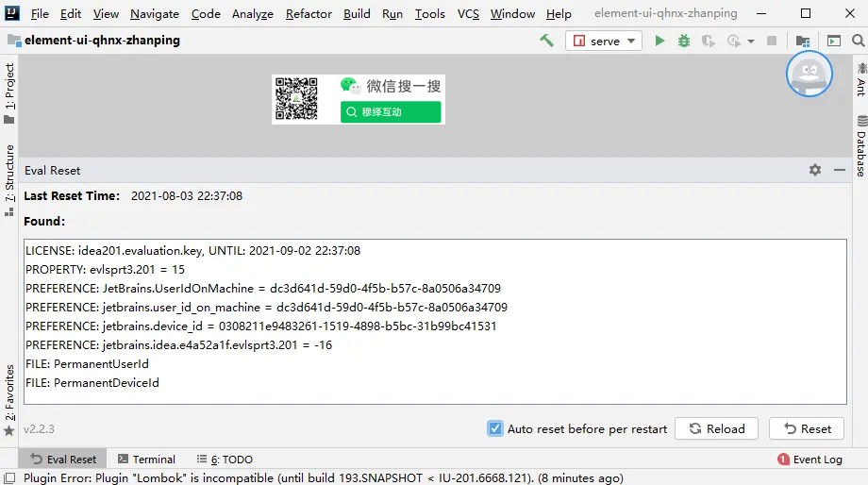Open the Code menu
Image resolution: width=868 pixels, height=485 pixels.
pos(206,13)
